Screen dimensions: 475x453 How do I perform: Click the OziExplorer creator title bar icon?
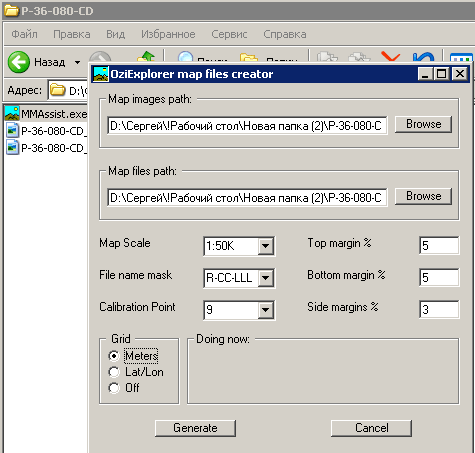pyautogui.click(x=101, y=74)
